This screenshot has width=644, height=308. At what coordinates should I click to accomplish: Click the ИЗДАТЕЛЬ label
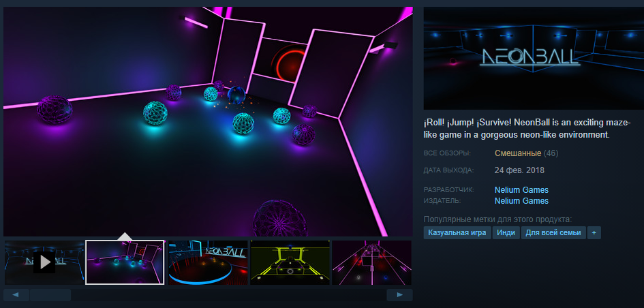(442, 201)
